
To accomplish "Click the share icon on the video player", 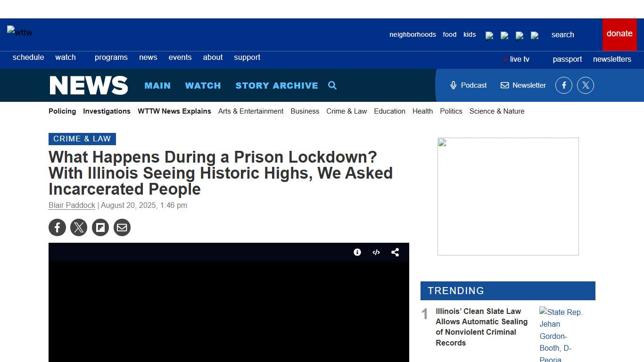I will [x=395, y=252].
